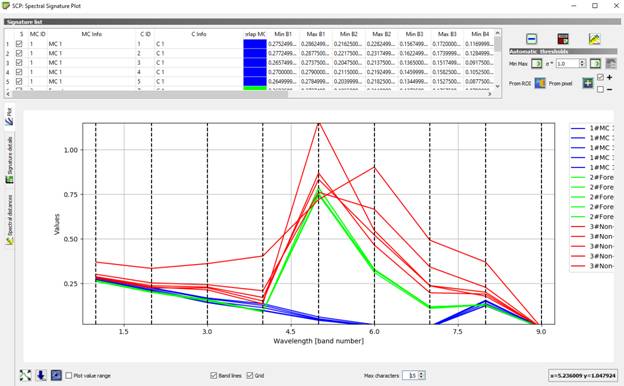Click the SCP window title icon
Viewport: 624px width, 386px height.
pos(6,6)
